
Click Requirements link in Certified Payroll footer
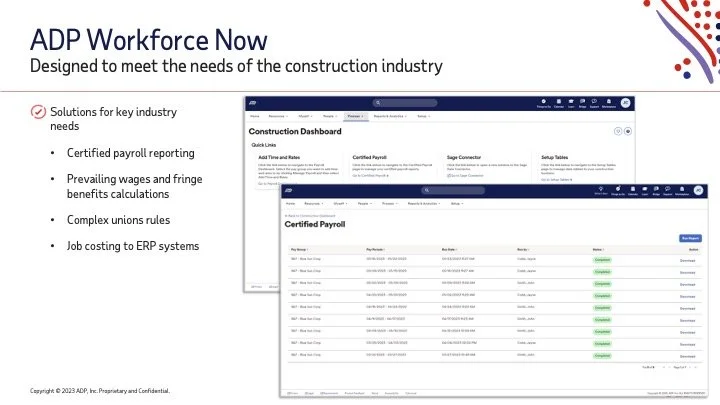click(329, 394)
